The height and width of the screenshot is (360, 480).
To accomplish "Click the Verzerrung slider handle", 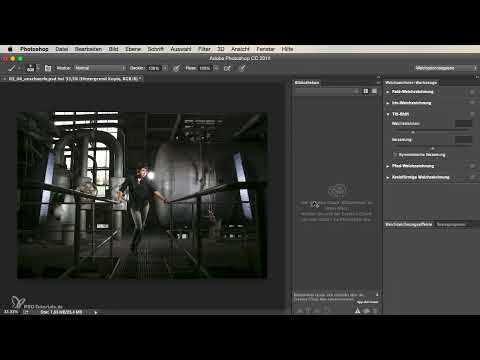I will coord(433,148).
